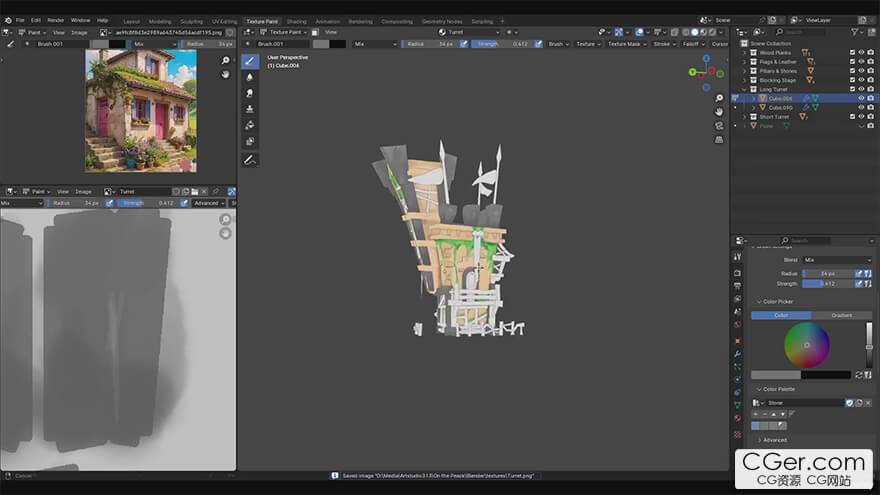This screenshot has width=880, height=495.
Task: Select the Fill bucket tool
Action: 250,125
